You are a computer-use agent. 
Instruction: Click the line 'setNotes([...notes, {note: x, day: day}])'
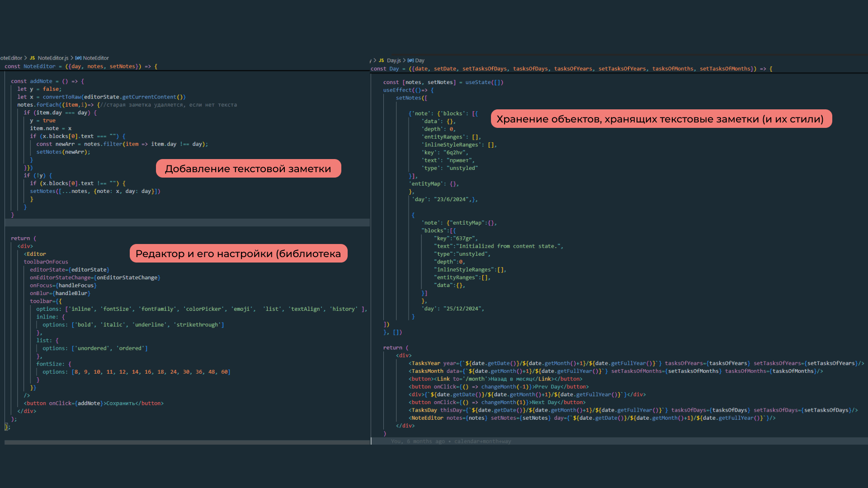pos(95,191)
